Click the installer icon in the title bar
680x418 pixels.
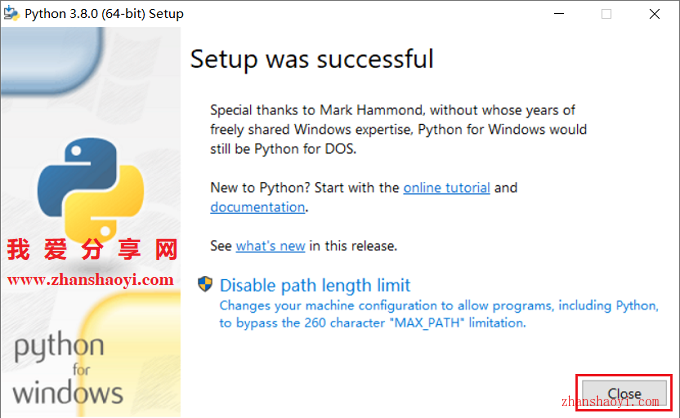11,13
